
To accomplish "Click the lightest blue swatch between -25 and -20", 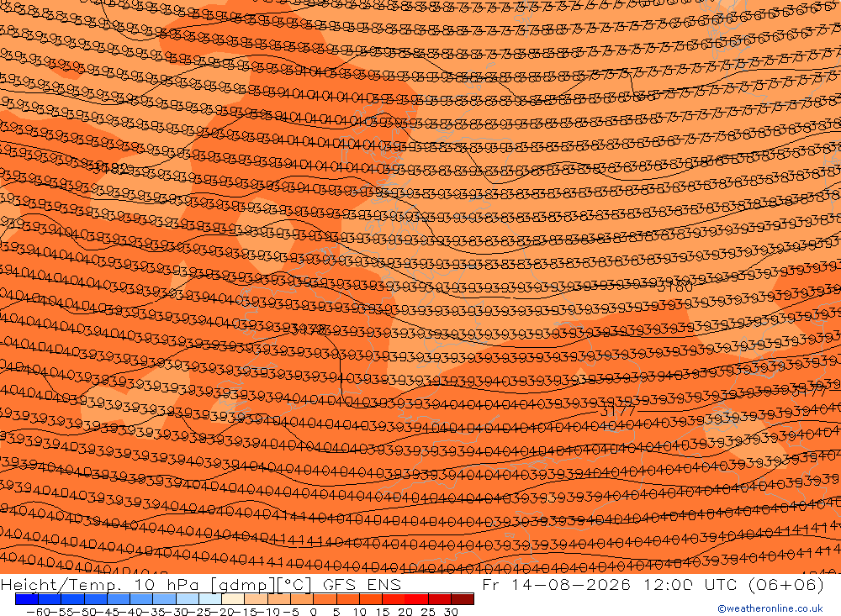I will point(210,599).
